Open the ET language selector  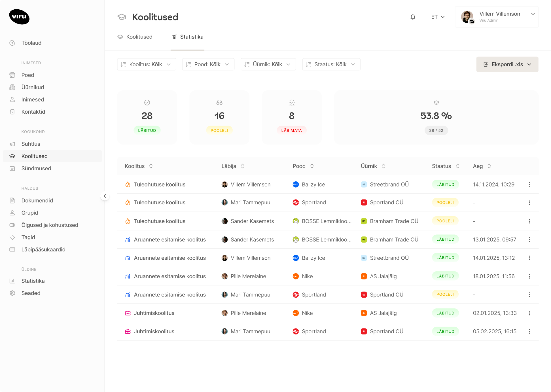(438, 17)
